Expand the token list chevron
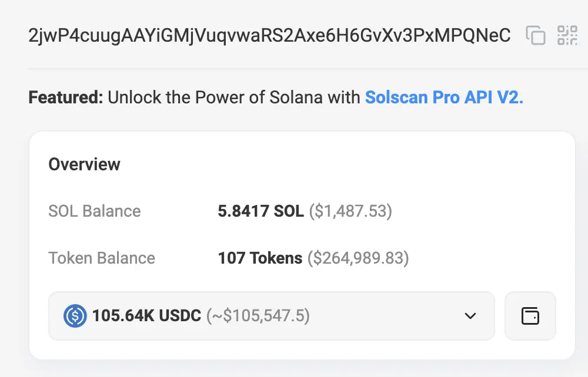The height and width of the screenshot is (377, 588). click(470, 316)
